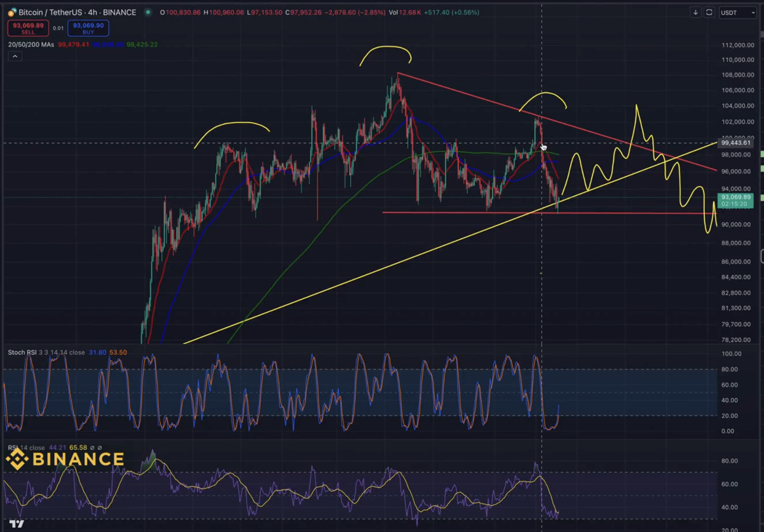The image size is (764, 532).
Task: Click the 99,443.61 crosshair price label
Action: click(735, 143)
